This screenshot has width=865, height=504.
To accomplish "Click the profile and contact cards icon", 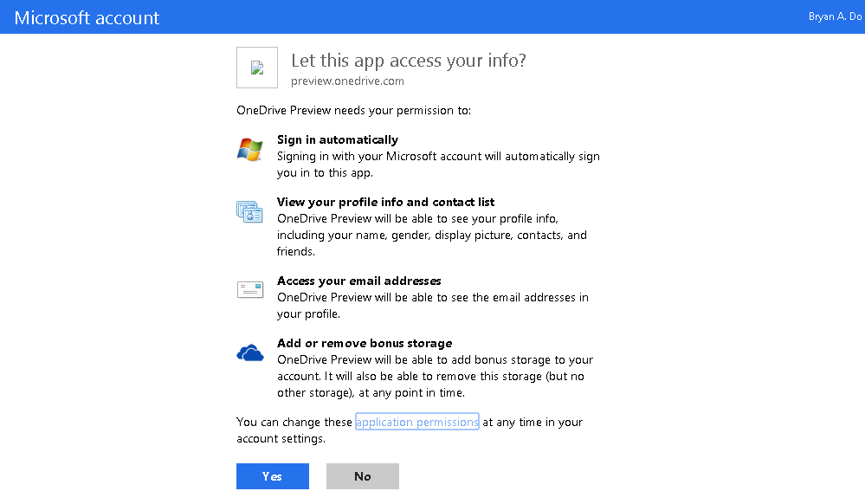I will click(x=250, y=212).
